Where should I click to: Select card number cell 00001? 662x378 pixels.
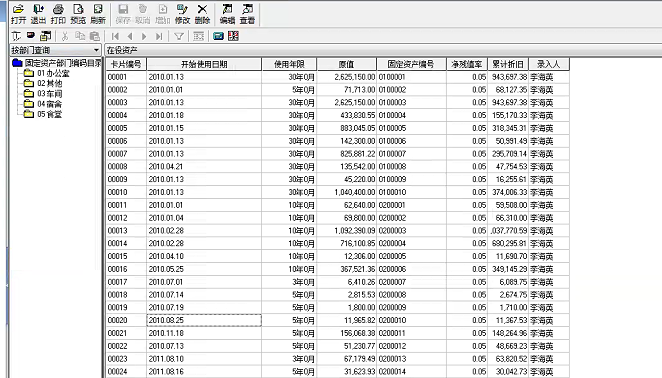click(x=126, y=77)
